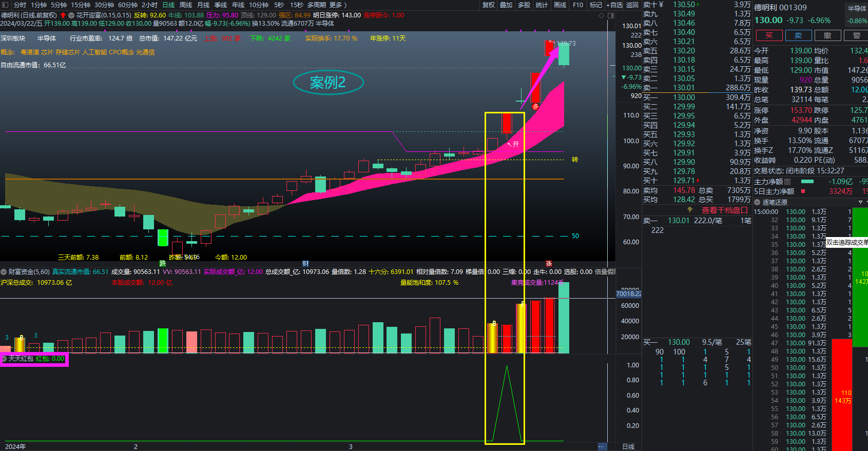Open the filter funnel icon in 逐笔还原
The image size is (868, 451).
point(860,202)
